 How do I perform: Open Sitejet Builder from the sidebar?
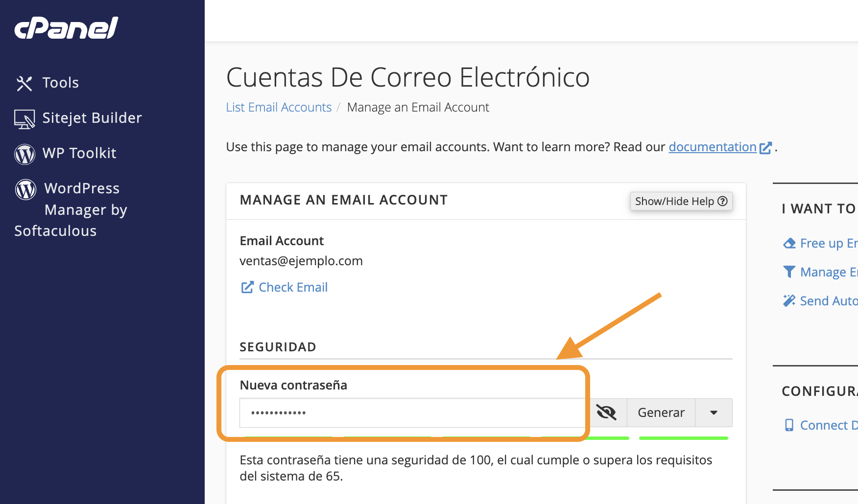pos(92,118)
